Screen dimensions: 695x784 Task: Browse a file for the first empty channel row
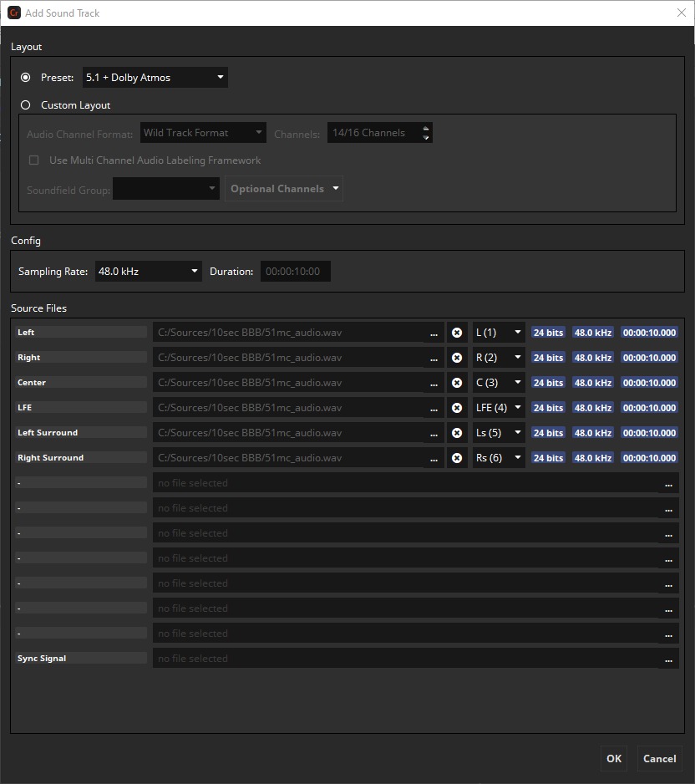(668, 484)
